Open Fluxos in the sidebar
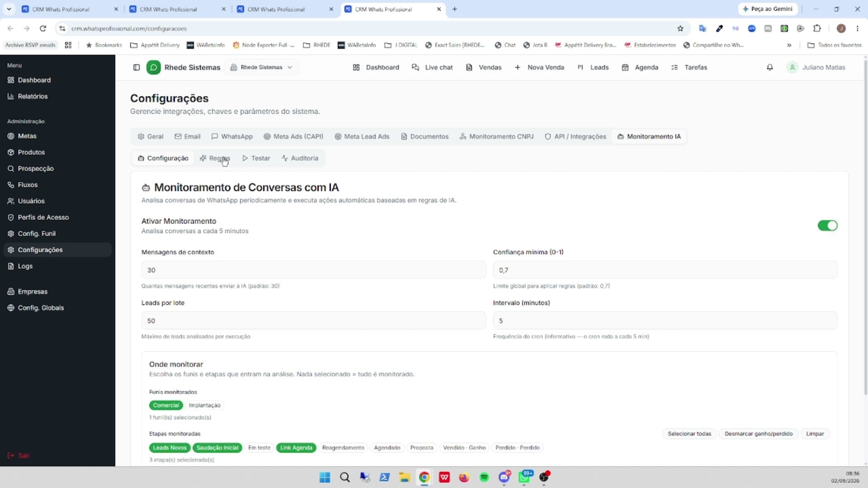Viewport: 868px width, 488px height. coord(57,185)
